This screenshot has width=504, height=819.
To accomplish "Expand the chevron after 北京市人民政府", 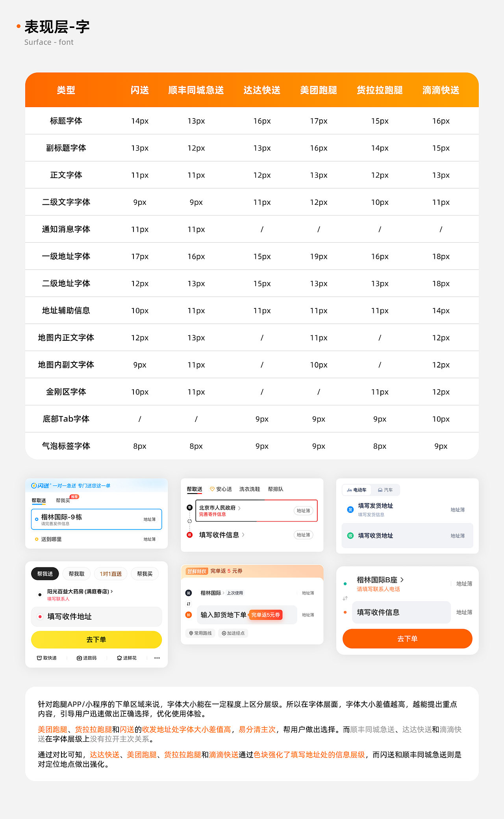I will click(239, 508).
